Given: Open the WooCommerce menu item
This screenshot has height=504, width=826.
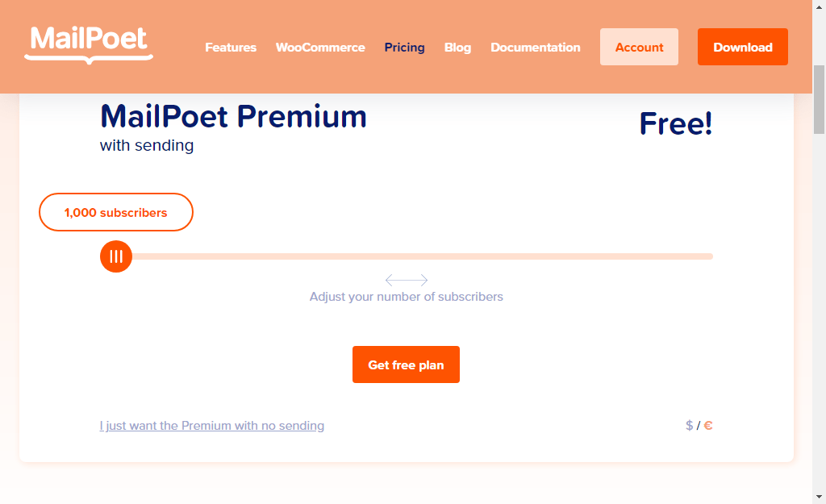Looking at the screenshot, I should coord(320,47).
